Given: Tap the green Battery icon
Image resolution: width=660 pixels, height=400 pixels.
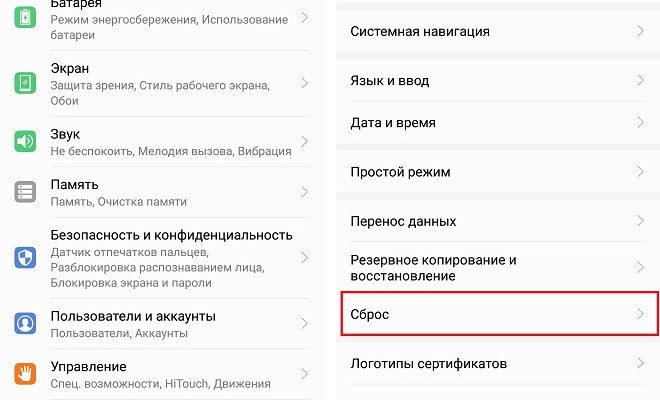Looking at the screenshot, I should coord(25,15).
